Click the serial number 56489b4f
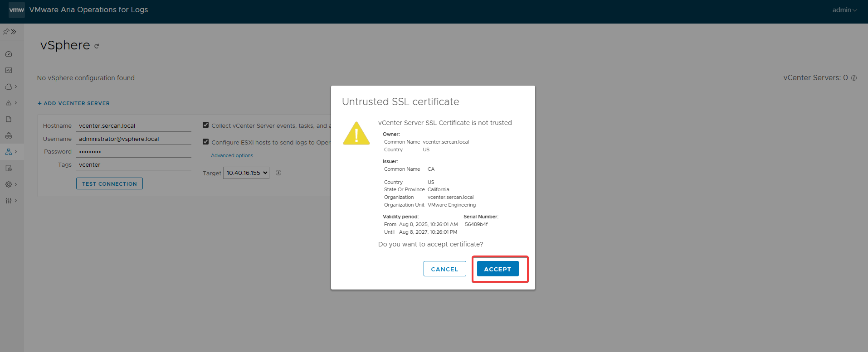Screen dimensions: 868x352 (476, 224)
